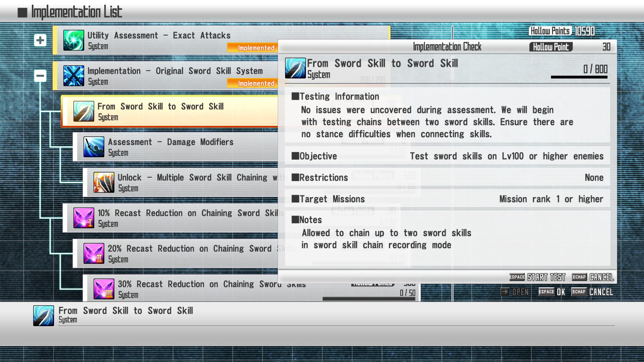
Task: Click the highlighted From Sword Skill list icon
Action: click(x=84, y=111)
